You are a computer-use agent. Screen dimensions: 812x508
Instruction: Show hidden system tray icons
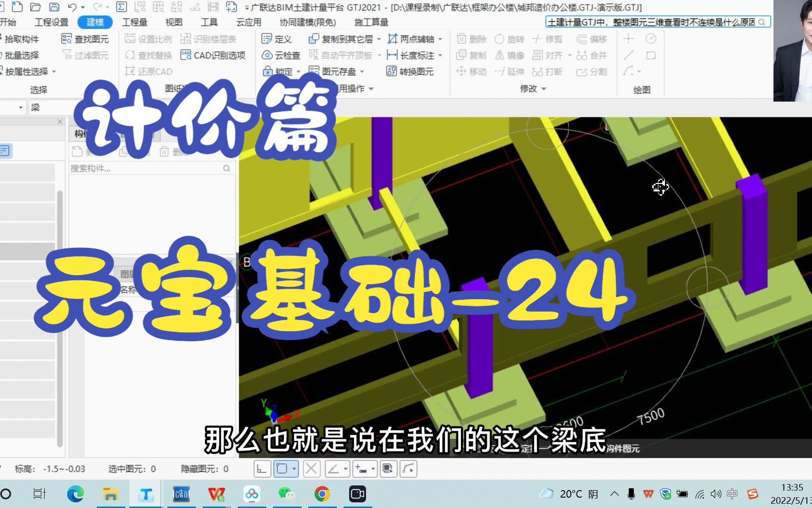(615, 494)
